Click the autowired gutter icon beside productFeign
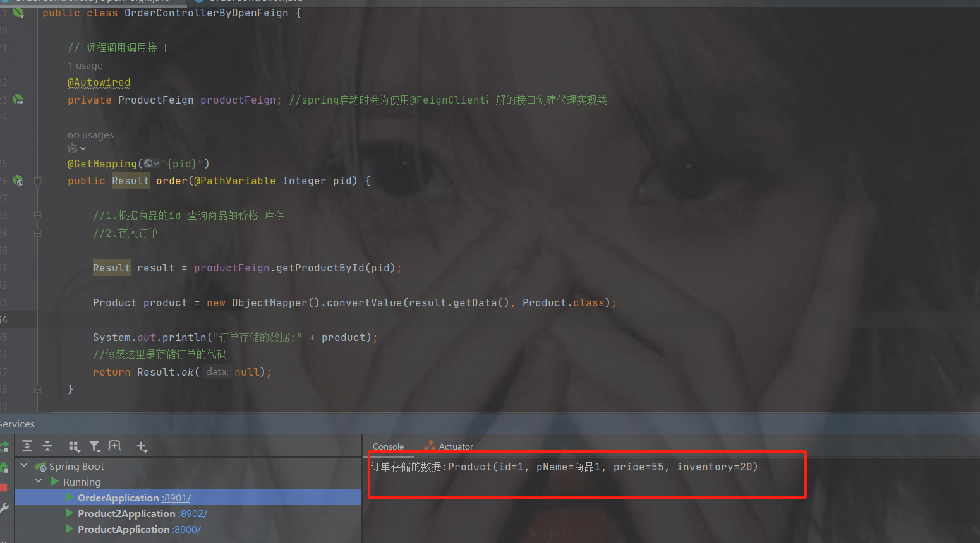 (18, 99)
